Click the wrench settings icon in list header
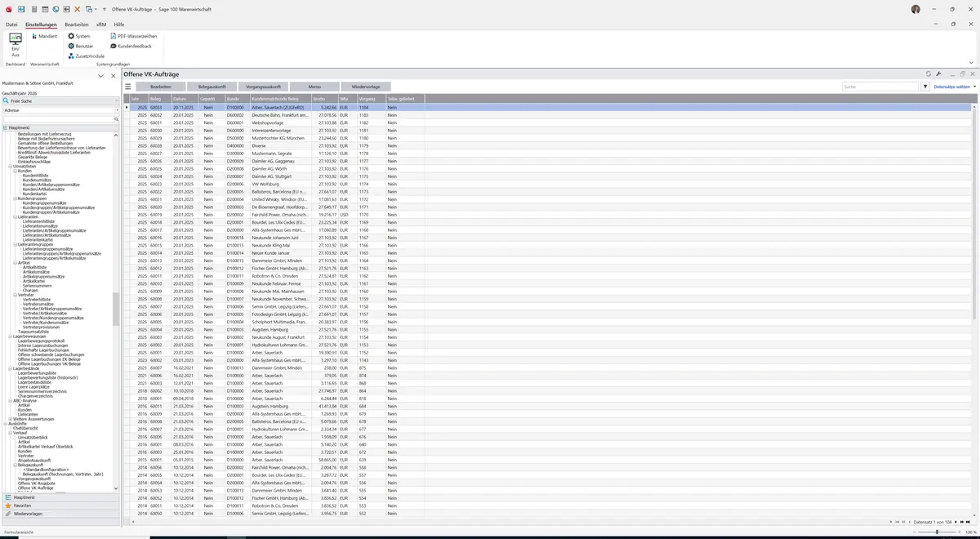This screenshot has height=539, width=980. pyautogui.click(x=938, y=74)
